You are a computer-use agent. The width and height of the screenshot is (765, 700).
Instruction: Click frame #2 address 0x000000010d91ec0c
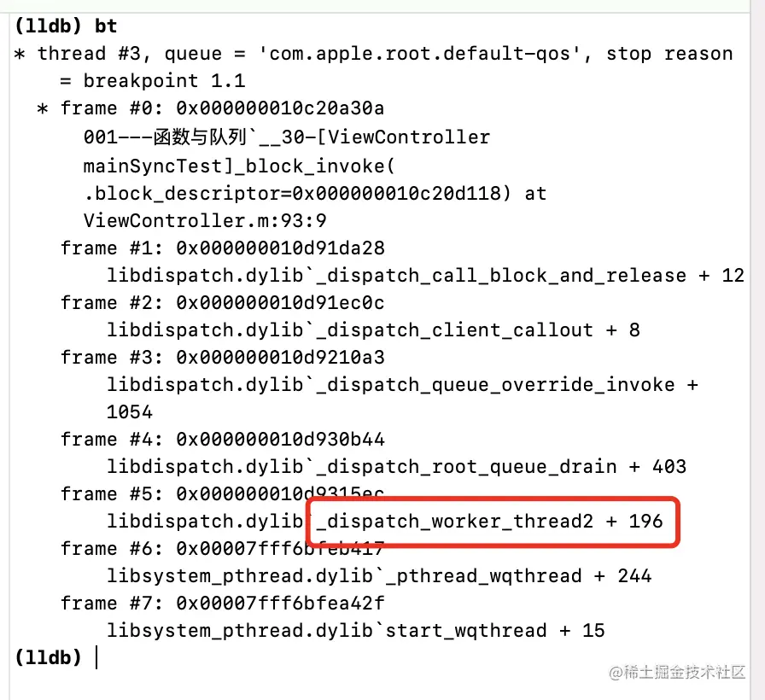pos(280,302)
